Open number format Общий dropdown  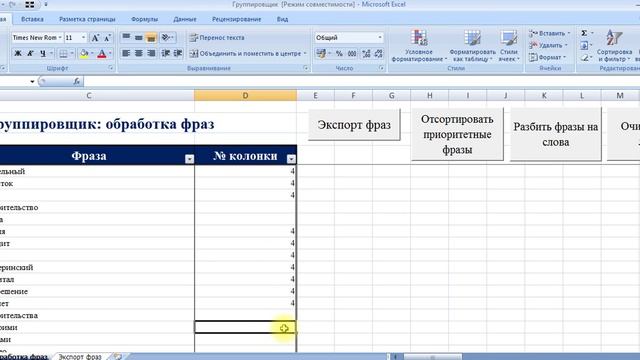pos(380,38)
